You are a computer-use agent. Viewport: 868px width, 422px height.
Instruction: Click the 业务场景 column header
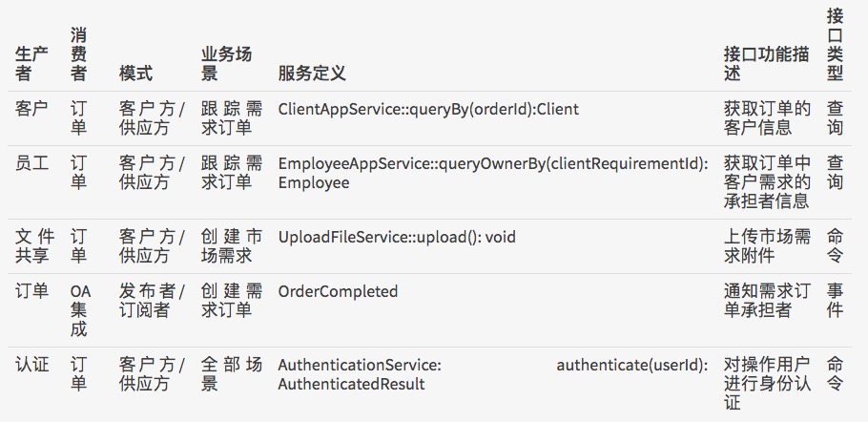226,63
